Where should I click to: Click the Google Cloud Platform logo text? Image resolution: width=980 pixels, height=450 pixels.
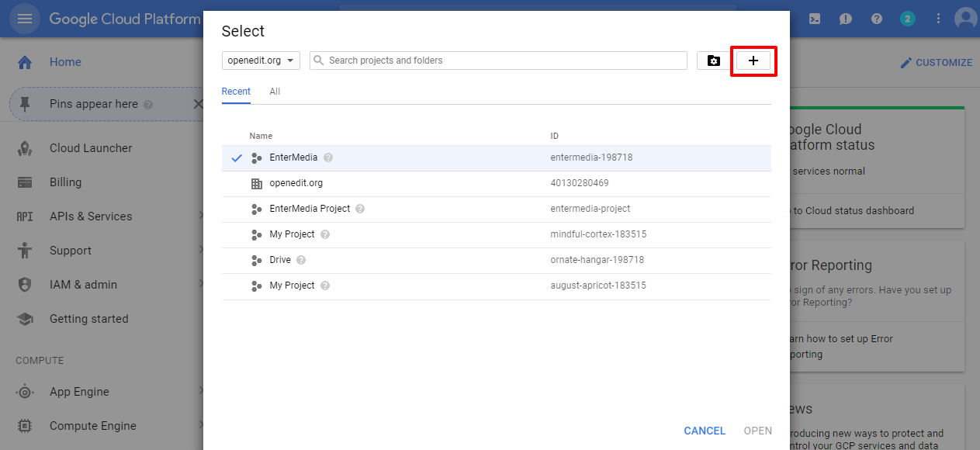coord(125,19)
